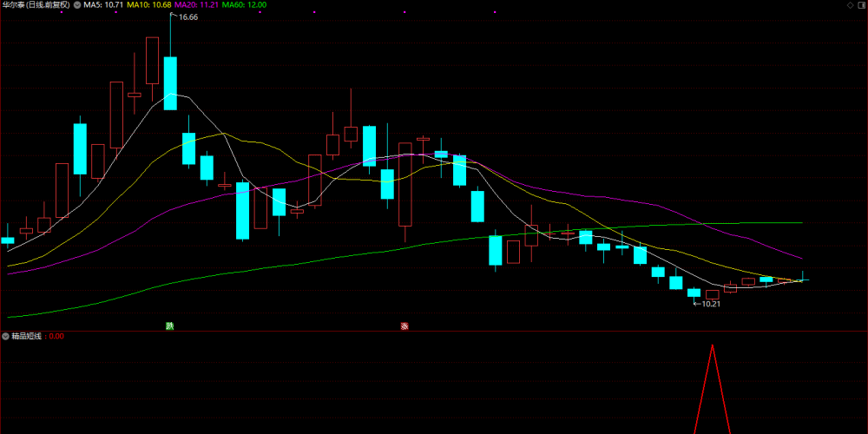868x434 pixels.
Task: Click the green 跌 marker icon
Action: [170, 326]
